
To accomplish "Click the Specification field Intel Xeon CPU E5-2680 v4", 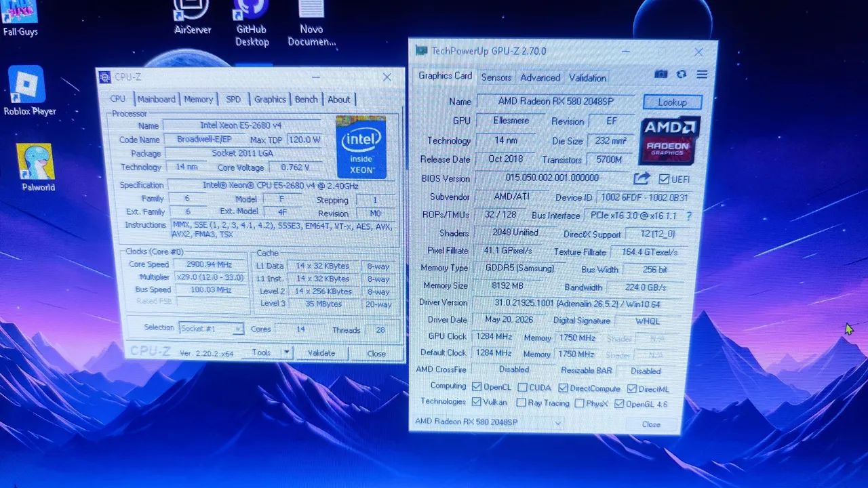I will [281, 185].
